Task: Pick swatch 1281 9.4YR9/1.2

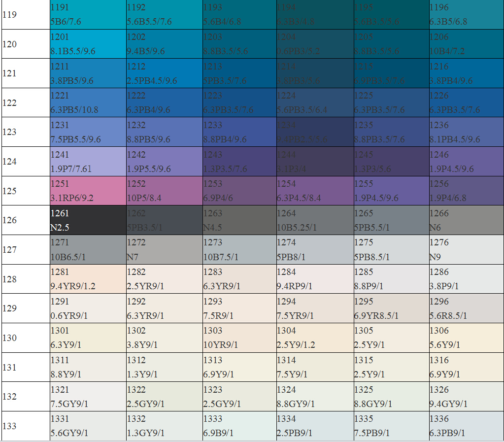Action: point(88,279)
